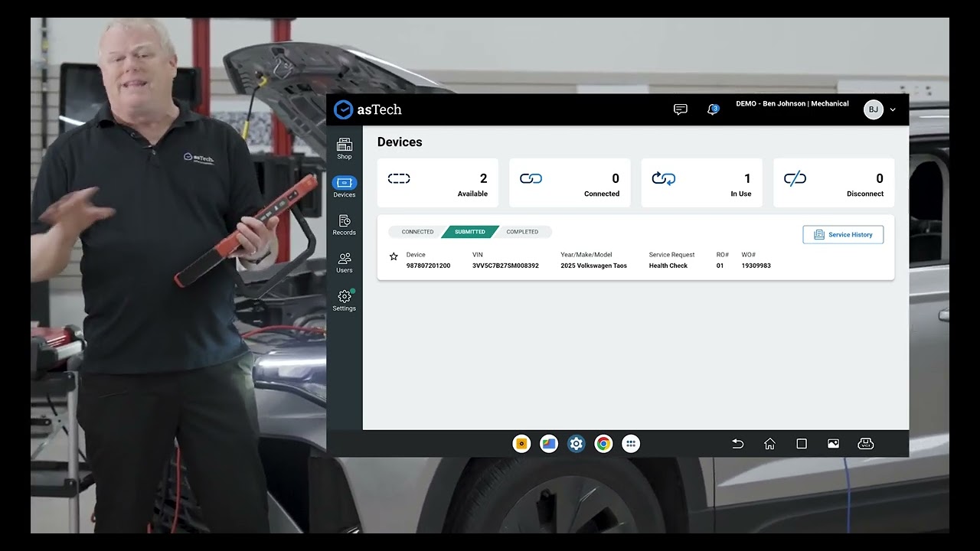Switch to the SUBMITTED status tab
The height and width of the screenshot is (551, 980).
click(470, 232)
